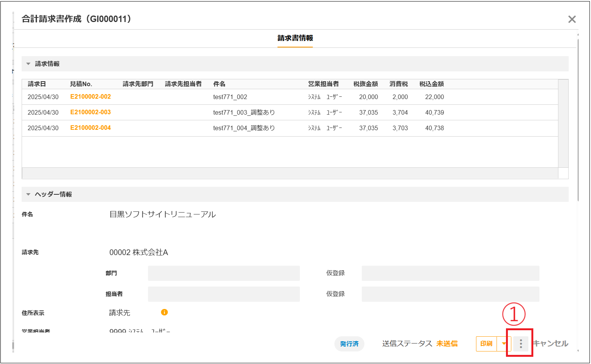Click the 部門 input field

point(224,273)
